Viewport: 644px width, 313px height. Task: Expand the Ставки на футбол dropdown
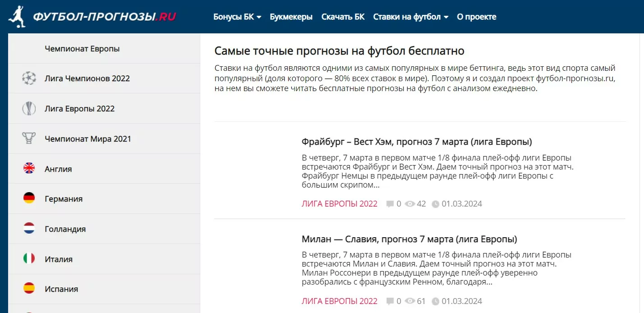pyautogui.click(x=410, y=17)
